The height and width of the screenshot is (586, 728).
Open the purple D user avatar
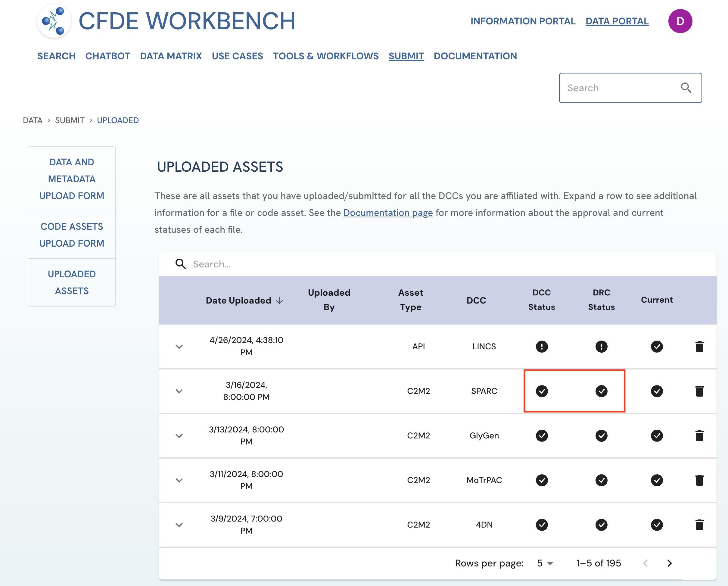coord(680,21)
